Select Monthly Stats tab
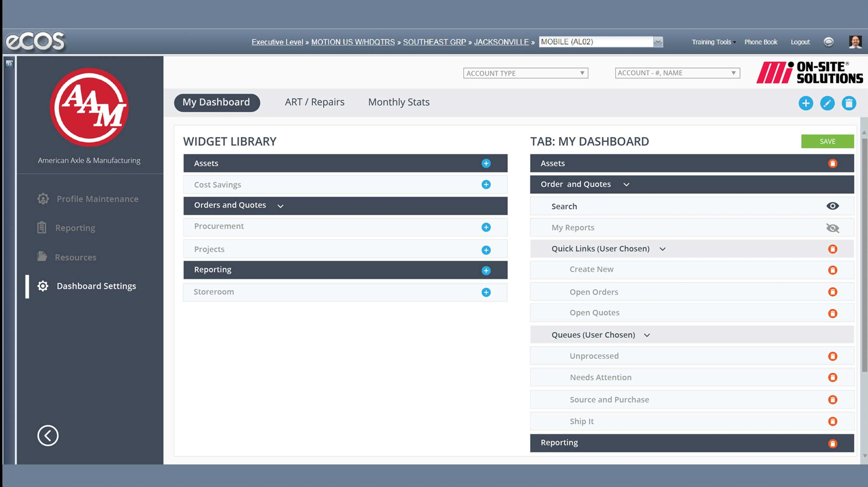This screenshot has width=868, height=487. click(398, 101)
